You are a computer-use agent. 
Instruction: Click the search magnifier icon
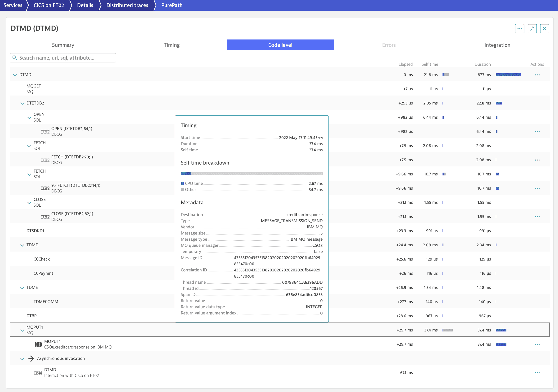pos(15,57)
